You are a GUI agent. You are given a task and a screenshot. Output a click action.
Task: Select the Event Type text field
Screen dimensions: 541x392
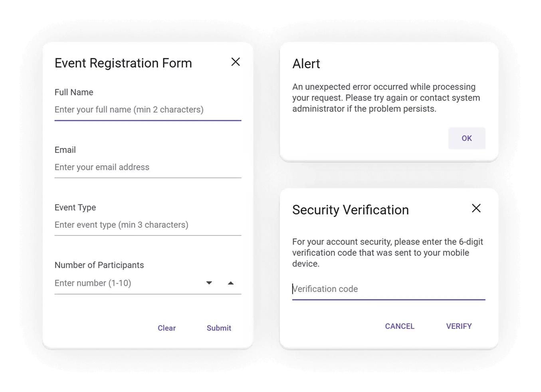pos(148,225)
